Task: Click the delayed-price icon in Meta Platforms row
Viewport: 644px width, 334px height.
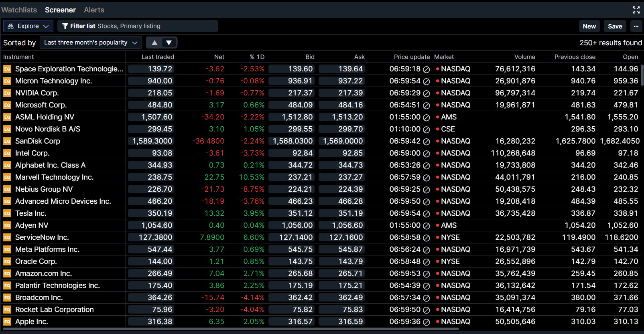Action: click(x=427, y=250)
